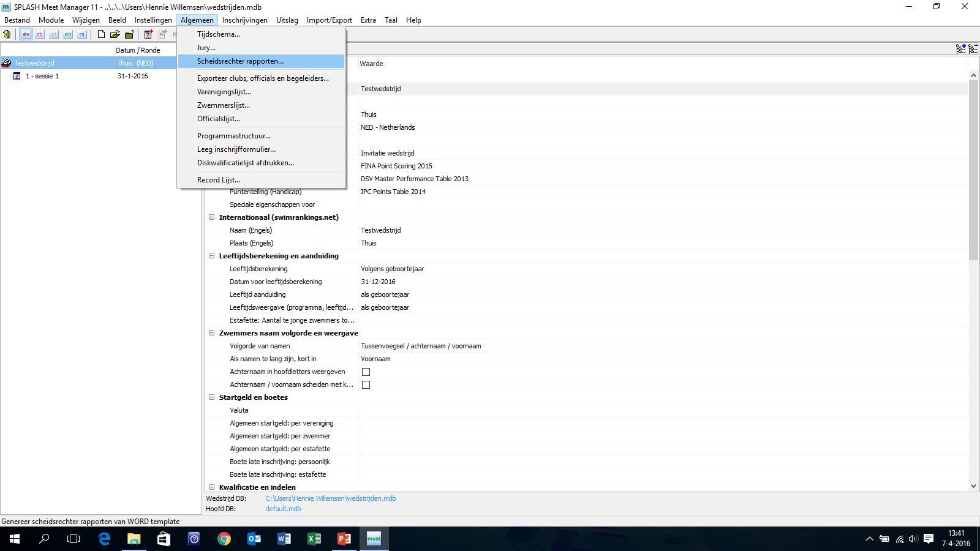Choose 'Record Lijst...' menu entry
This screenshot has width=980, height=551.
[261, 180]
